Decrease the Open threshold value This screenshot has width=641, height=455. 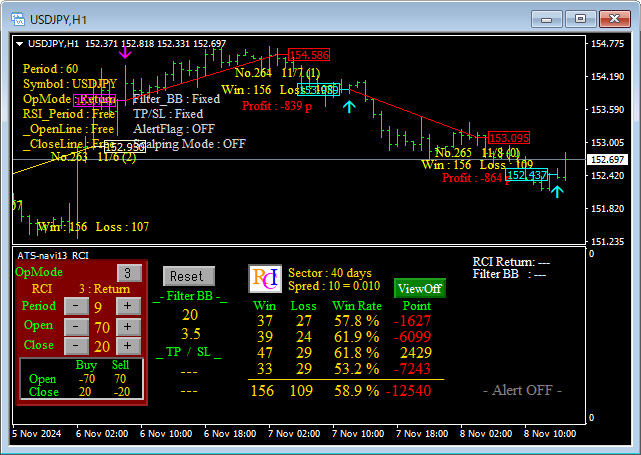click(76, 326)
